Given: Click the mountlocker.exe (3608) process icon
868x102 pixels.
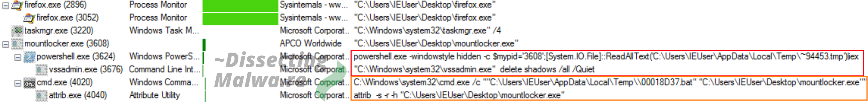Looking at the screenshot, I should click(x=17, y=44).
